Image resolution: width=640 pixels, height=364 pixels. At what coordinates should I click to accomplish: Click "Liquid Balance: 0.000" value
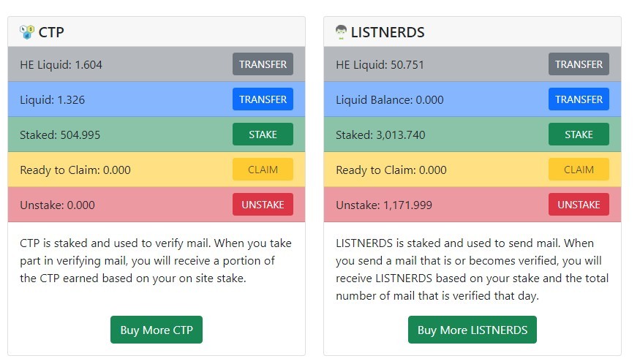pos(390,100)
